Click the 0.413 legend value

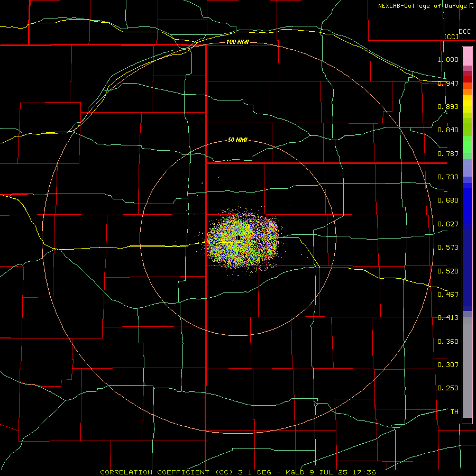coord(448,318)
